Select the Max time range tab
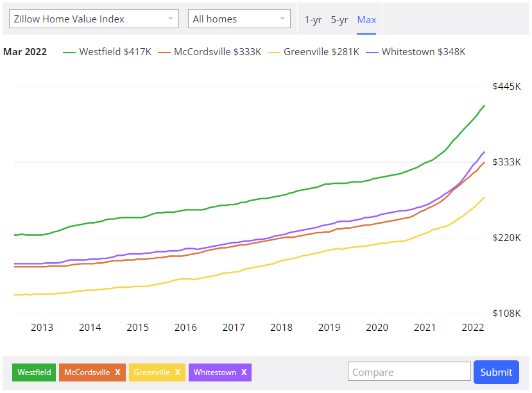Screen dimensions: 532x393 [366, 20]
